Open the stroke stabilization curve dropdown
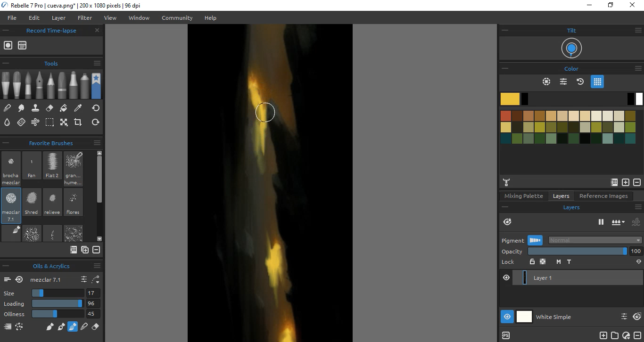Viewport: 644px width, 342px height. pos(95,279)
